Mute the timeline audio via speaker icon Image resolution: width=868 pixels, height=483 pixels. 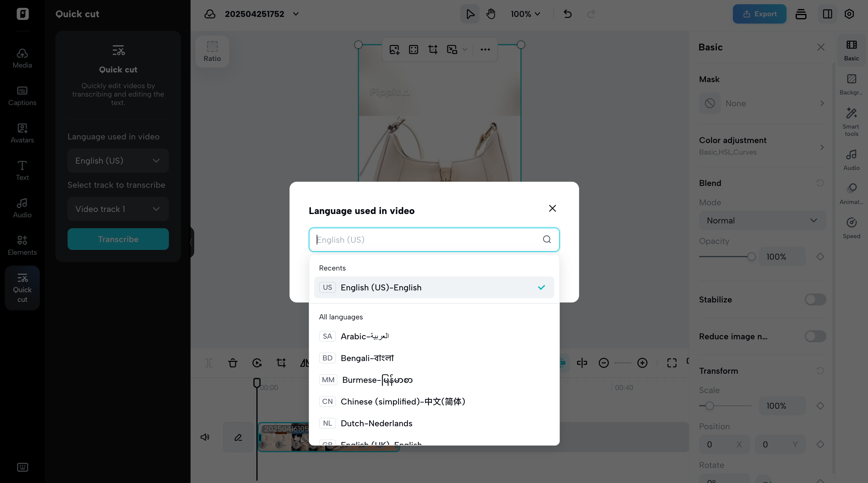tap(205, 437)
